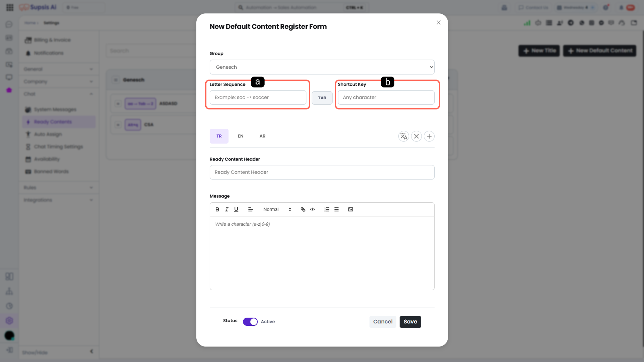Switch to the TR language tab

(x=219, y=136)
